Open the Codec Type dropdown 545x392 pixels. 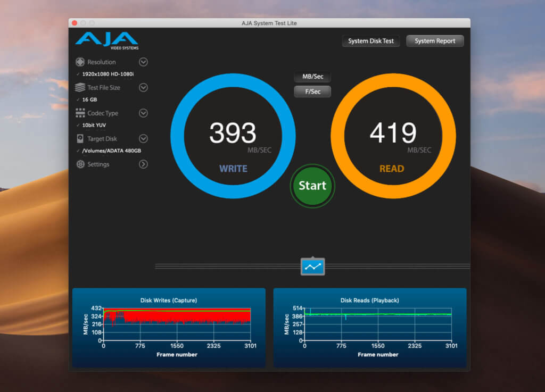143,113
